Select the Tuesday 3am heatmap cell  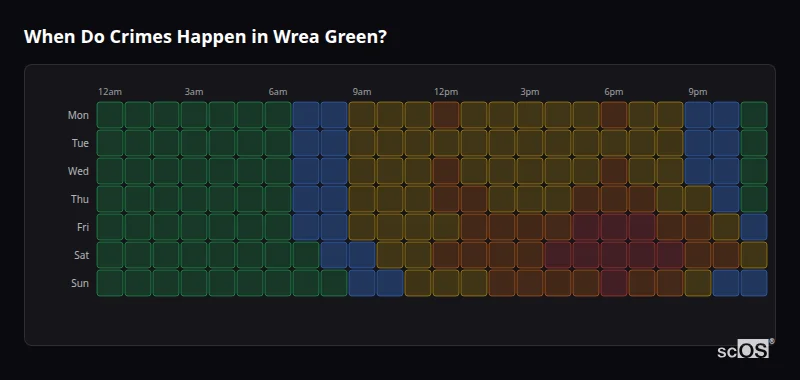tap(194, 143)
